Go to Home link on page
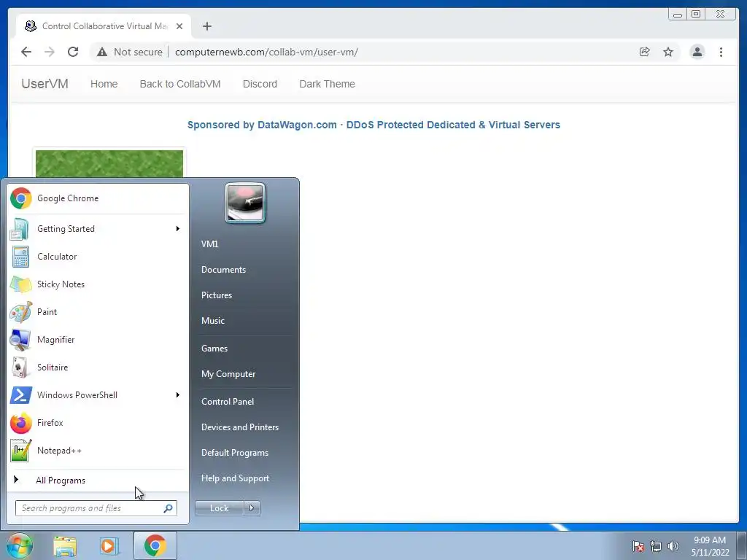Screen dimensions: 747x560 (x=104, y=84)
